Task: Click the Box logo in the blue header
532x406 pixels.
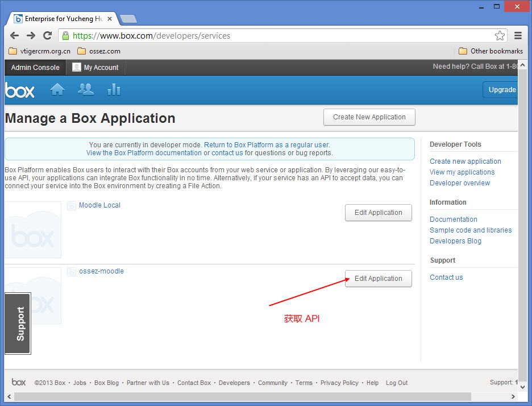Action: pyautogui.click(x=20, y=90)
